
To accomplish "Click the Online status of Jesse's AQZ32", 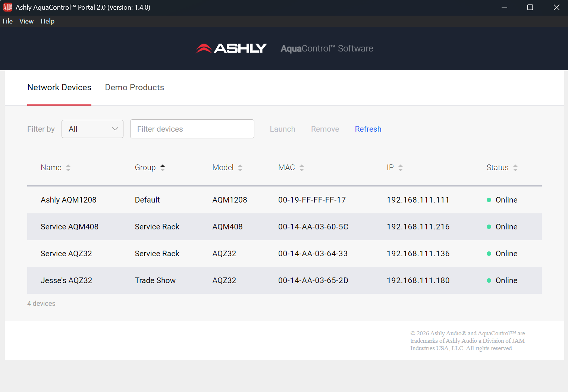I will coord(506,280).
